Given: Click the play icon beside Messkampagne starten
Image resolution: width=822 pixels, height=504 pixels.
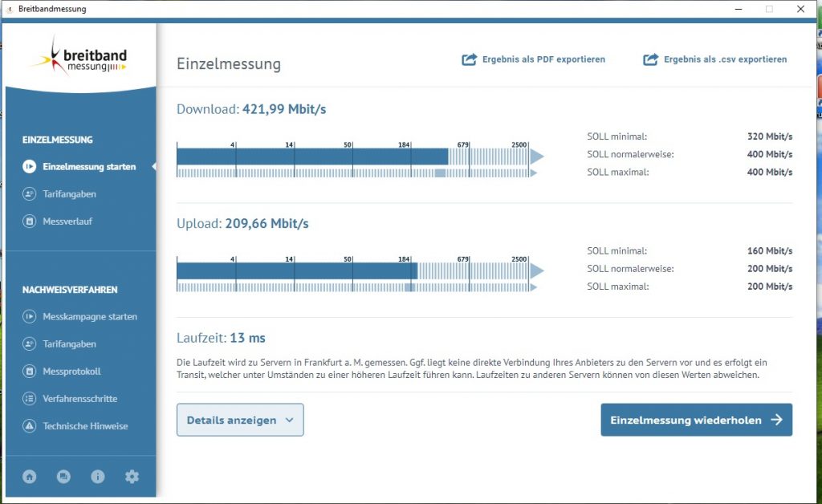Looking at the screenshot, I should pyautogui.click(x=30, y=317).
